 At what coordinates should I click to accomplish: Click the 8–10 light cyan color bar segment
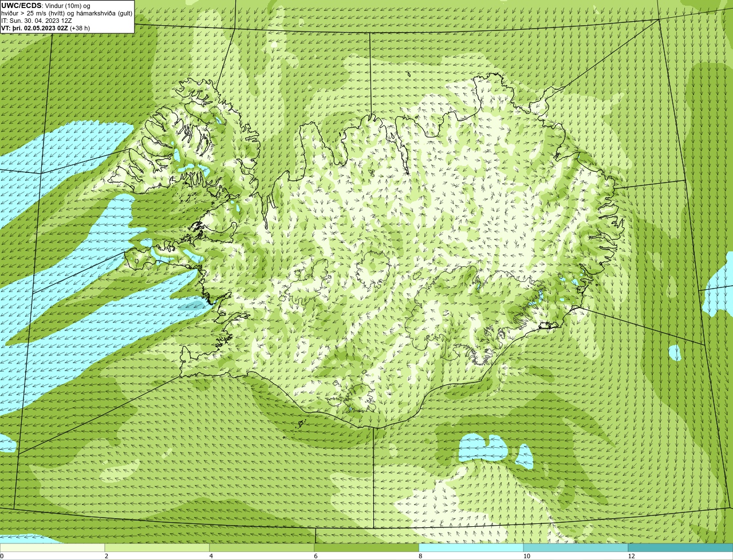click(x=472, y=547)
